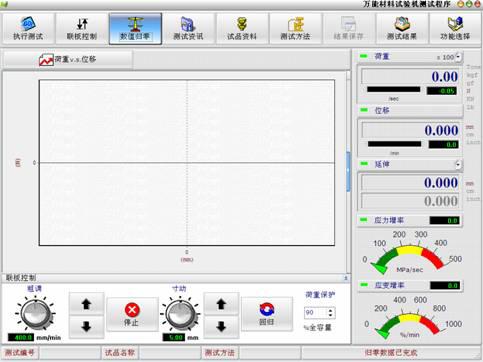This screenshot has height=362, width=483.
Task: Toggle the green 位移 displacement indicator
Action: click(x=364, y=110)
